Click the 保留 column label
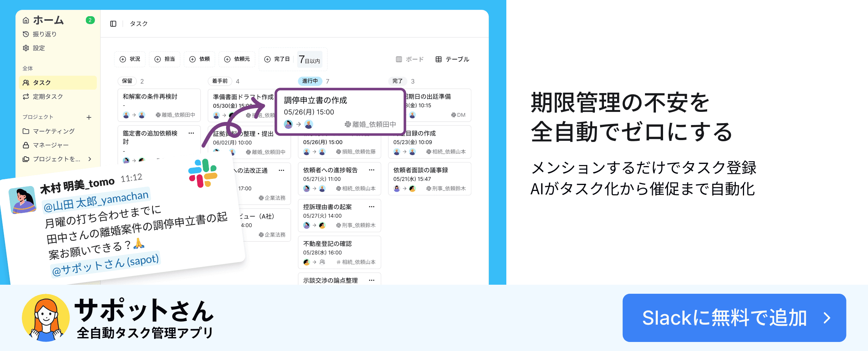 127,81
